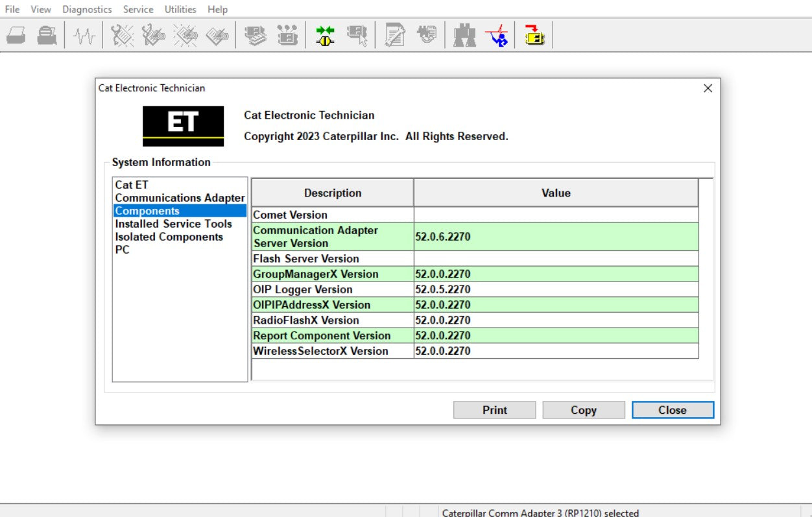
Task: Open the Service menu
Action: click(x=138, y=9)
